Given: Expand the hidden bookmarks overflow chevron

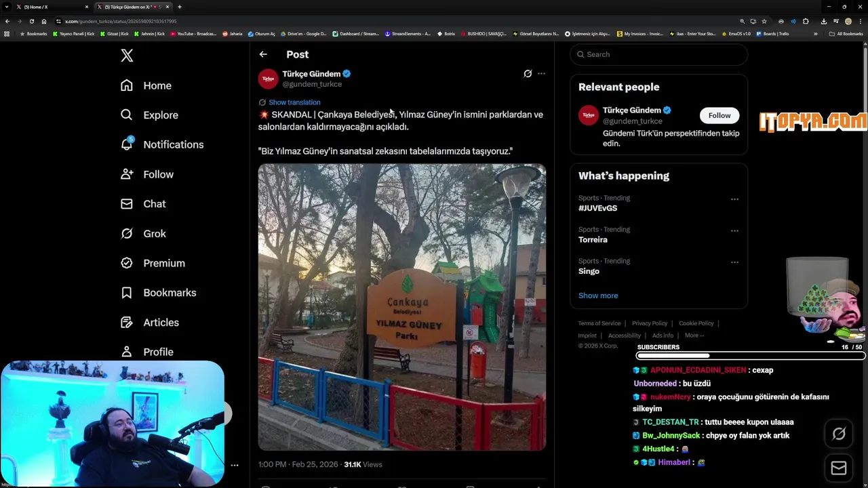Looking at the screenshot, I should (x=816, y=33).
